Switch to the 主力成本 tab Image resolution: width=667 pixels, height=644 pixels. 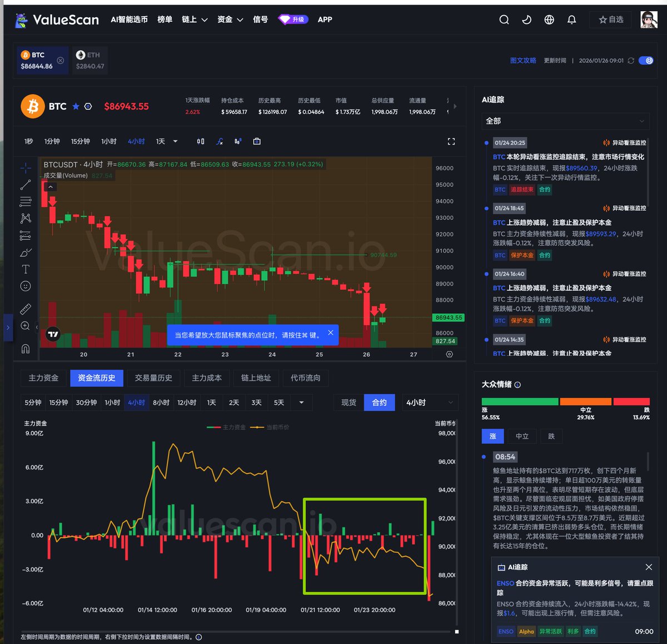point(207,378)
